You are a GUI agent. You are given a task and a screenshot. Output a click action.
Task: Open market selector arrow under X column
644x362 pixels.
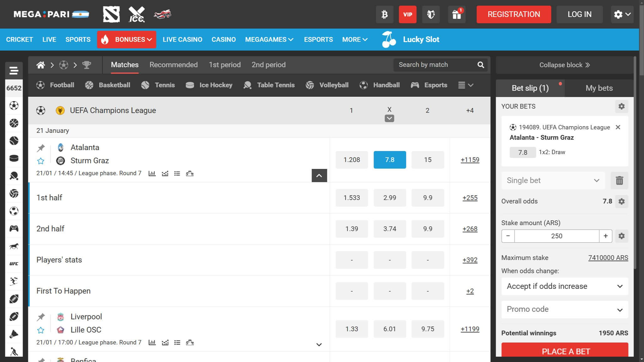389,118
